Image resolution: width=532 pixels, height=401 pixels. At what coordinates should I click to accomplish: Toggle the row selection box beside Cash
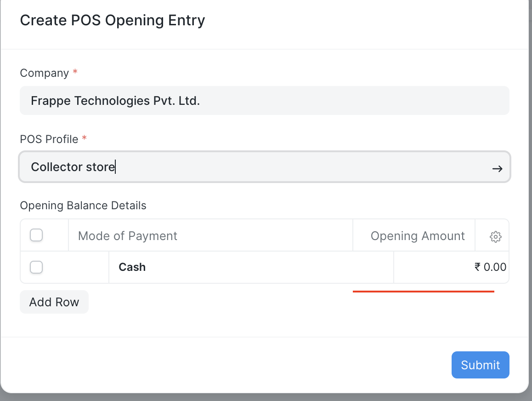(x=36, y=267)
